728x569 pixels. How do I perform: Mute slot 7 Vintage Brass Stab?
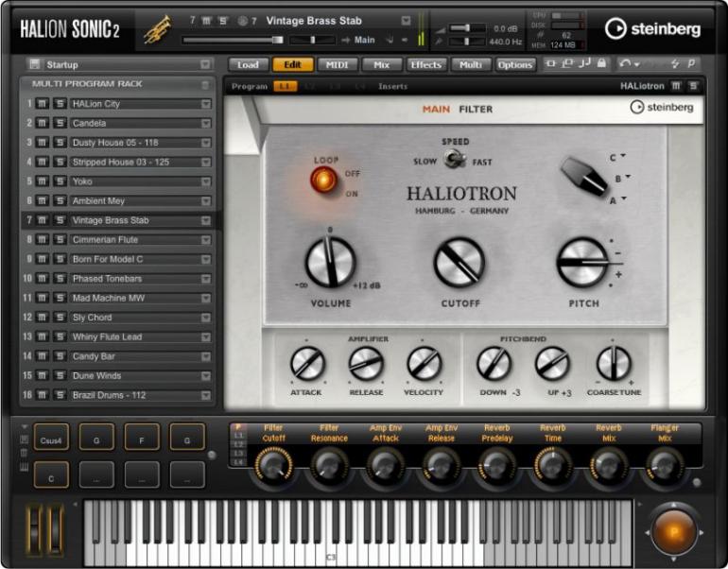[x=43, y=220]
